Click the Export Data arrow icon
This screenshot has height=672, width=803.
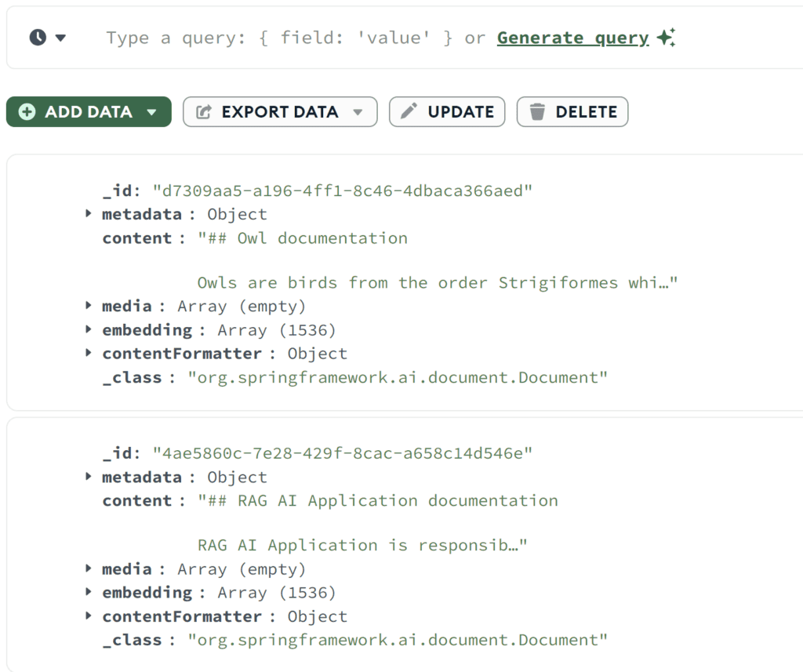(203, 112)
